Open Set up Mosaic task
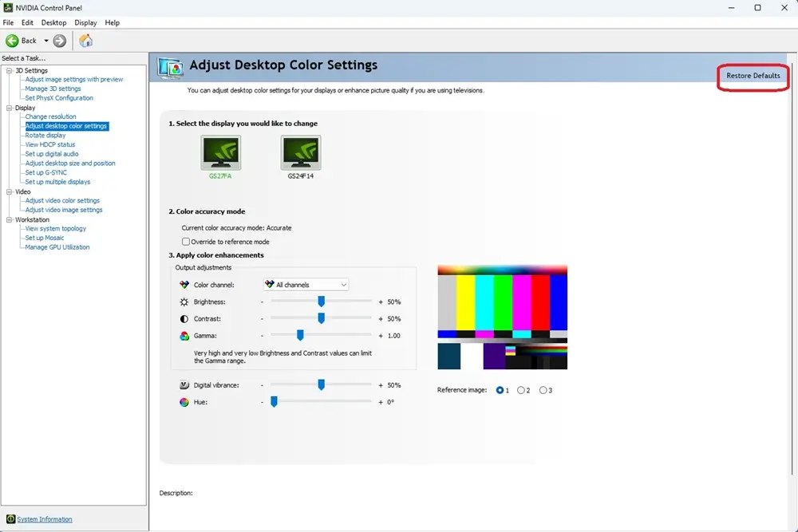This screenshot has height=532, width=798. tap(45, 238)
